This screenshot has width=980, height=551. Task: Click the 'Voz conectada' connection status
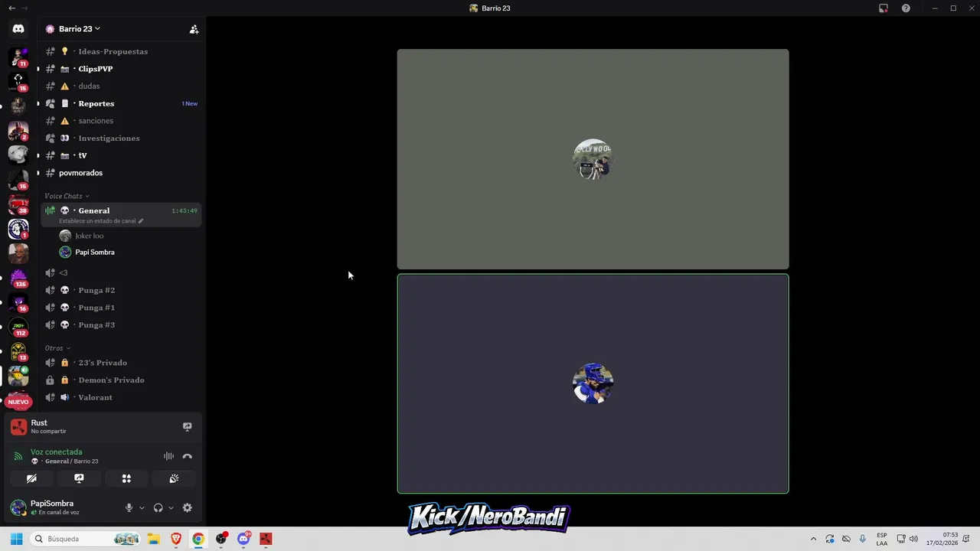coord(56,452)
